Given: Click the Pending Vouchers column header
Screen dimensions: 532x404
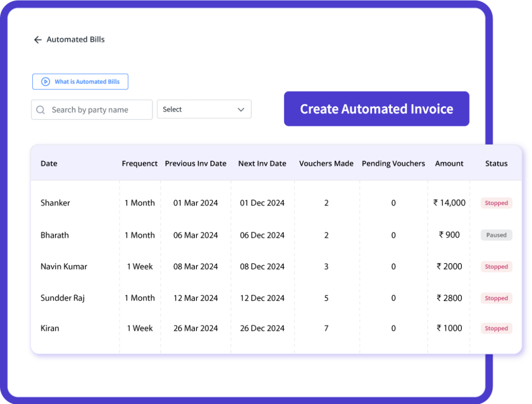Looking at the screenshot, I should (x=393, y=163).
